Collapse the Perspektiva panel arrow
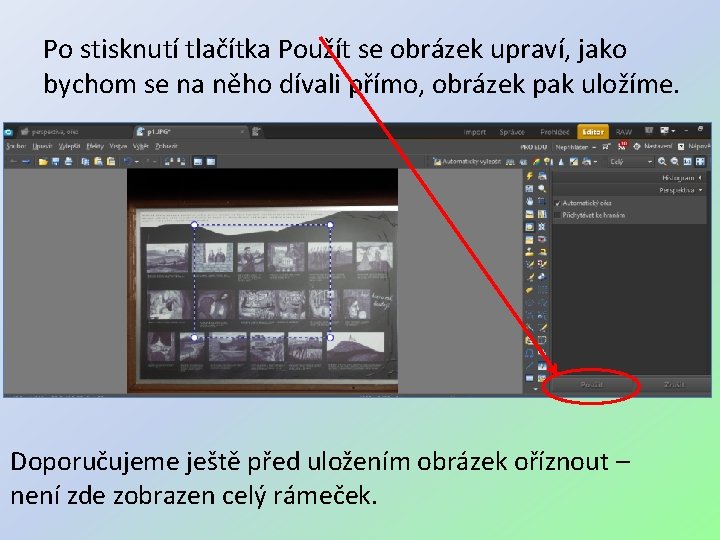Screen dimensions: 720x540 pos(701,190)
